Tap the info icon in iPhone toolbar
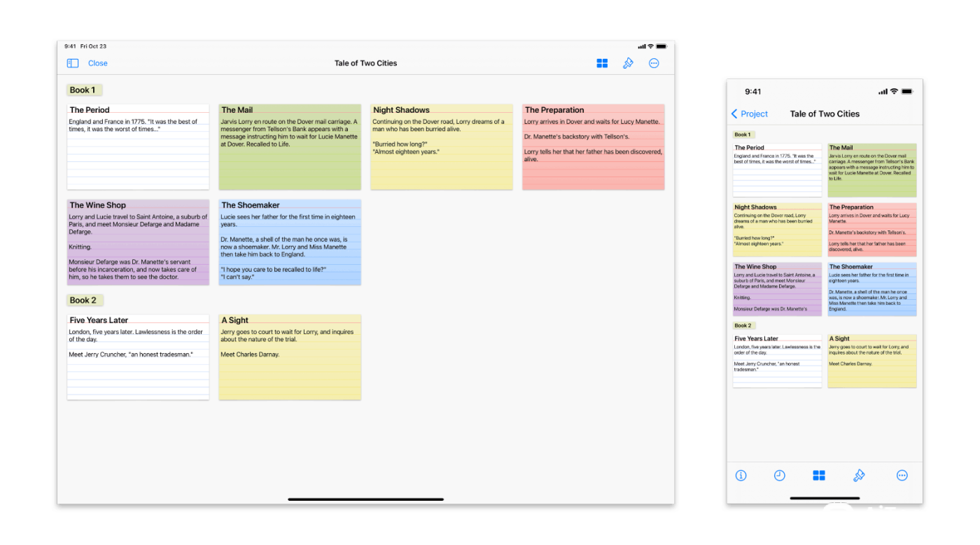This screenshot has height=545, width=980. (741, 476)
